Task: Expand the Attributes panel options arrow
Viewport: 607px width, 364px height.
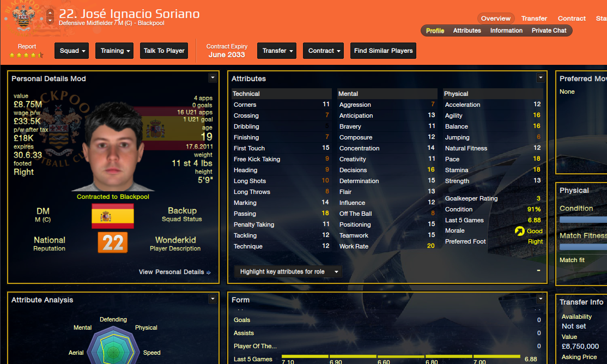Action: click(541, 78)
